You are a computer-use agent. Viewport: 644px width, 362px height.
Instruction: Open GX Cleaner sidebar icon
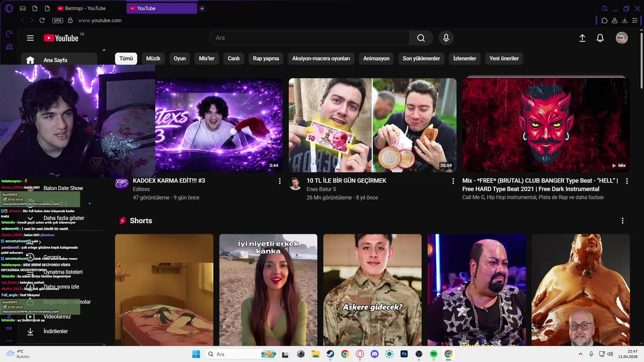[x=9, y=47]
